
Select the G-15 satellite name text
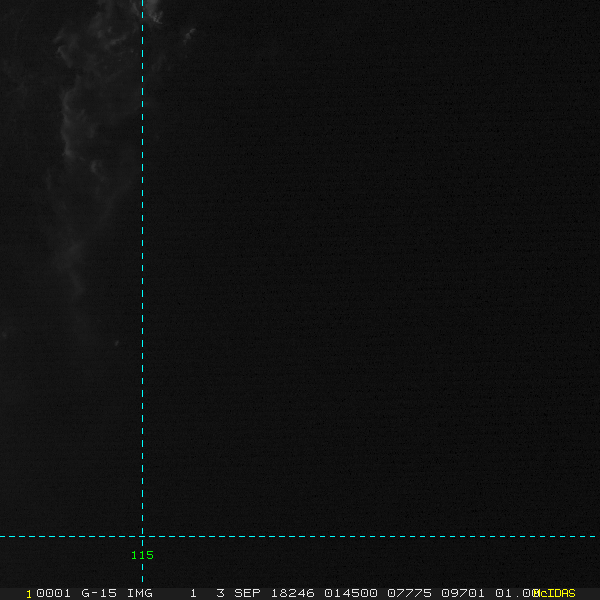99,593
